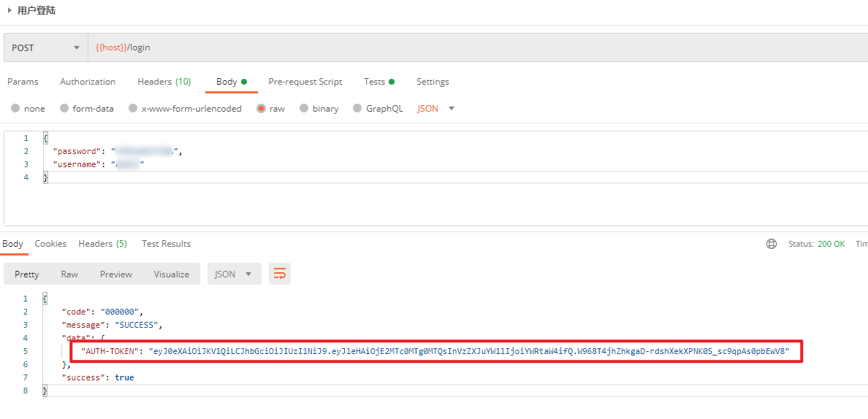Click the request URL field with {{host}}/login

478,47
